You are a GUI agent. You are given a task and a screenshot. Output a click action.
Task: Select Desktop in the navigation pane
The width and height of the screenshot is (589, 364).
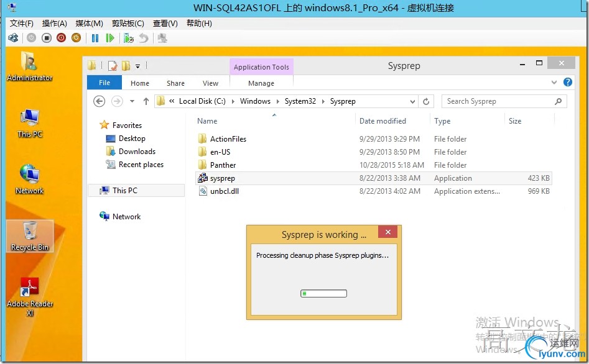tap(126, 139)
